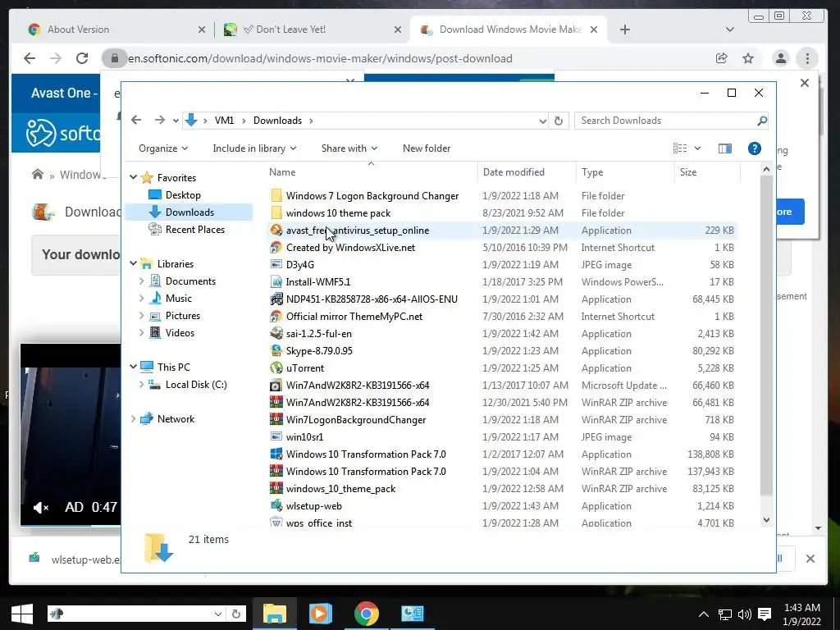
Task: Select sai-1.2.5-ful-en application icon
Action: [x=276, y=333]
